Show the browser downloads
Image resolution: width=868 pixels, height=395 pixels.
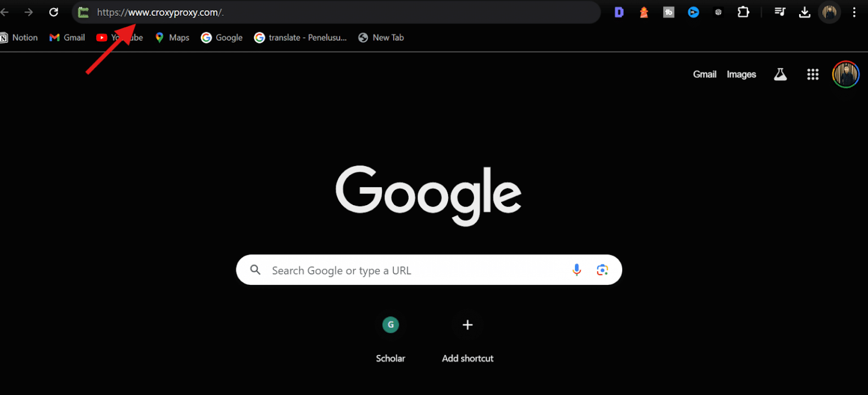(805, 12)
